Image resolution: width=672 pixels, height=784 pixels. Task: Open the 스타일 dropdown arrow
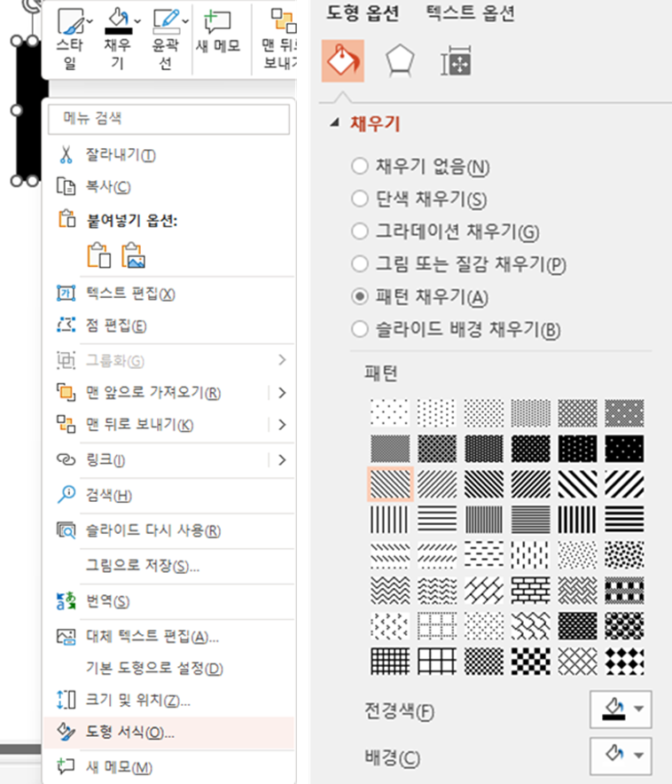point(90,21)
